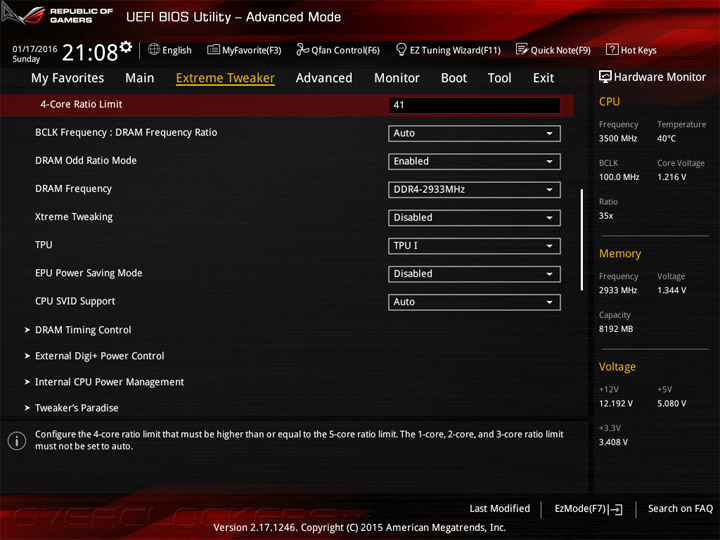Click the 21:08 clock display
This screenshot has width=720, height=540.
tap(90, 52)
